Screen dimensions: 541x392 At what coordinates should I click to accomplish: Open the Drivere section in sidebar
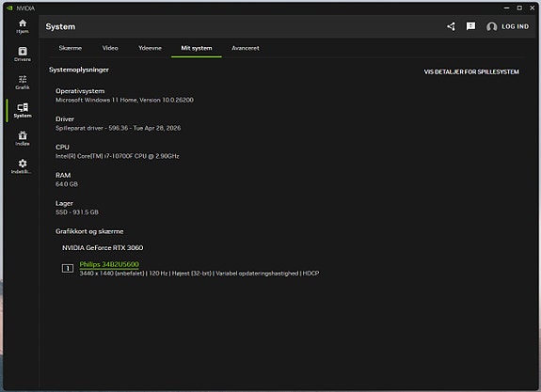click(x=23, y=55)
